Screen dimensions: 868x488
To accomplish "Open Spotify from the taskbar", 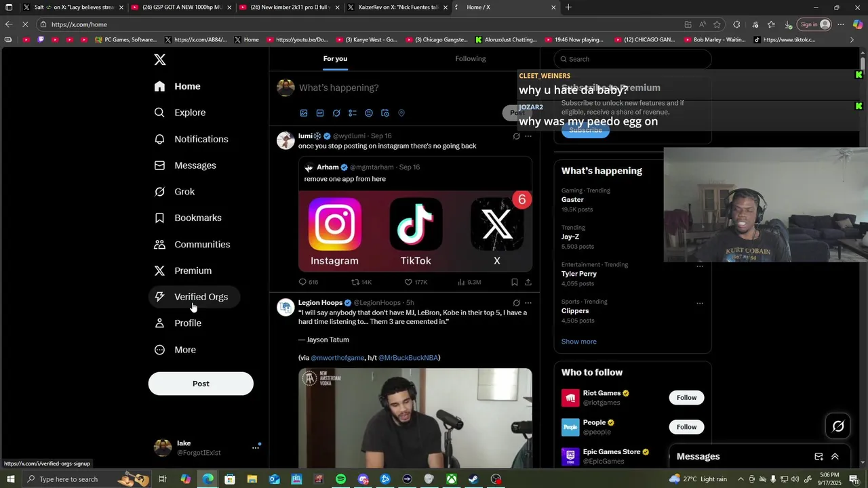I will pyautogui.click(x=340, y=479).
